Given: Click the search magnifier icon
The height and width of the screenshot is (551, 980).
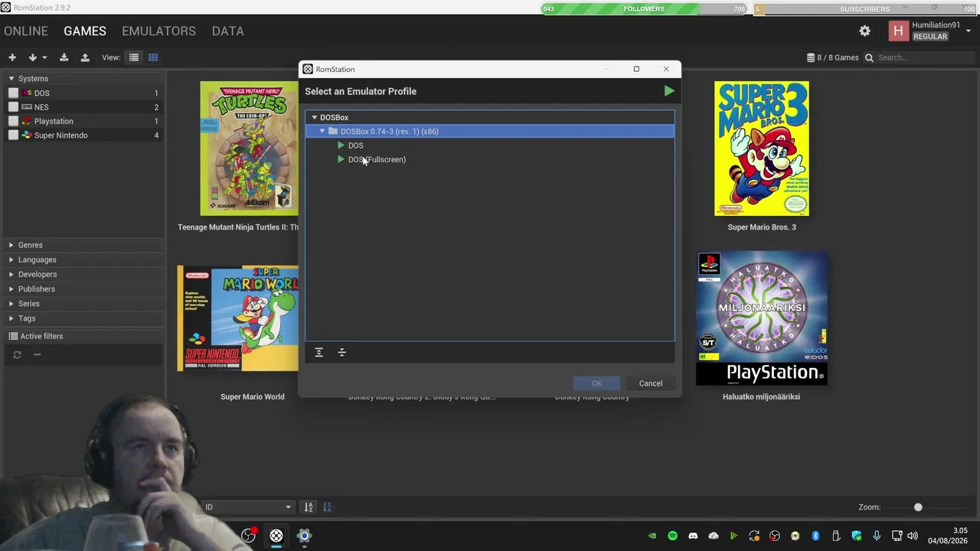Looking at the screenshot, I should [869, 57].
